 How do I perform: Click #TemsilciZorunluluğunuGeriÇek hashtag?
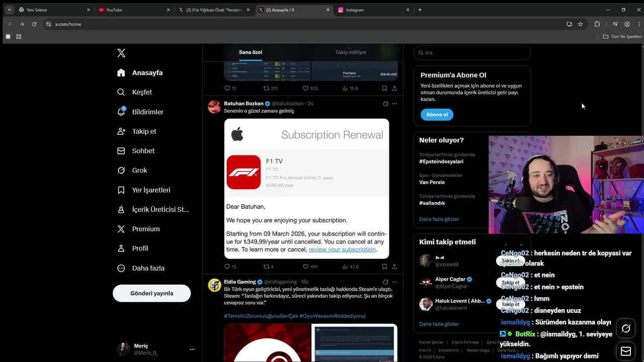[261, 316]
